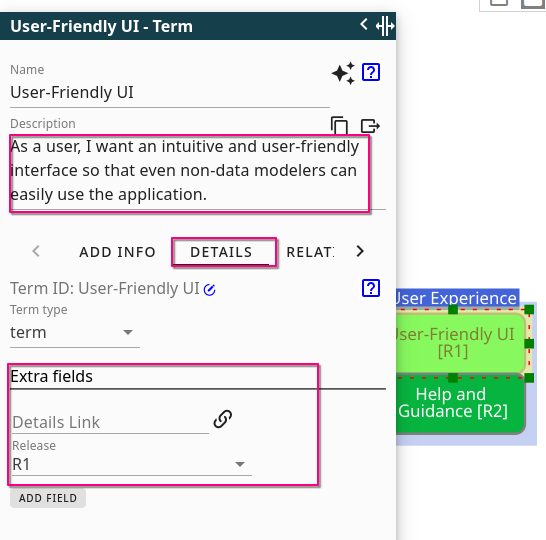Copy the description with the copy icon

pyautogui.click(x=339, y=125)
